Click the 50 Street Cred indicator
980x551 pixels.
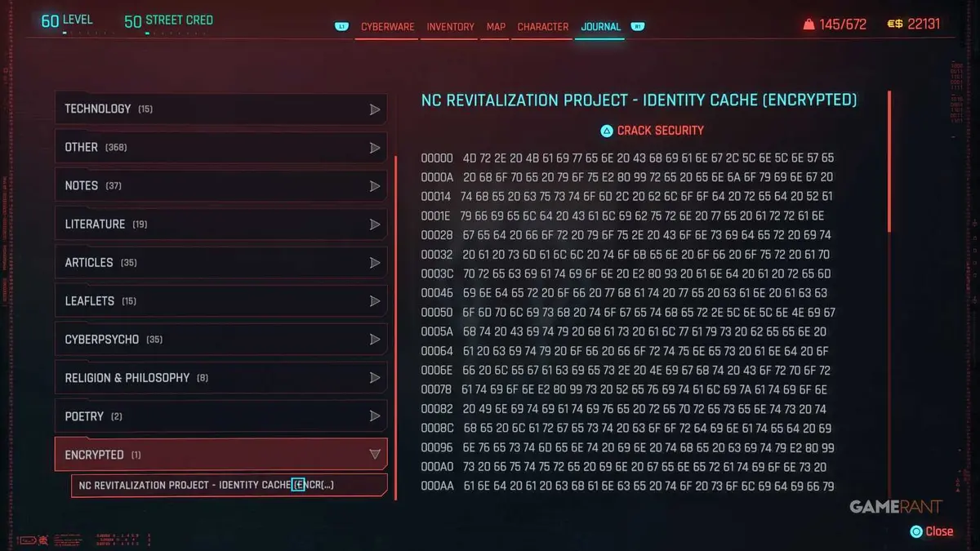[x=168, y=20]
